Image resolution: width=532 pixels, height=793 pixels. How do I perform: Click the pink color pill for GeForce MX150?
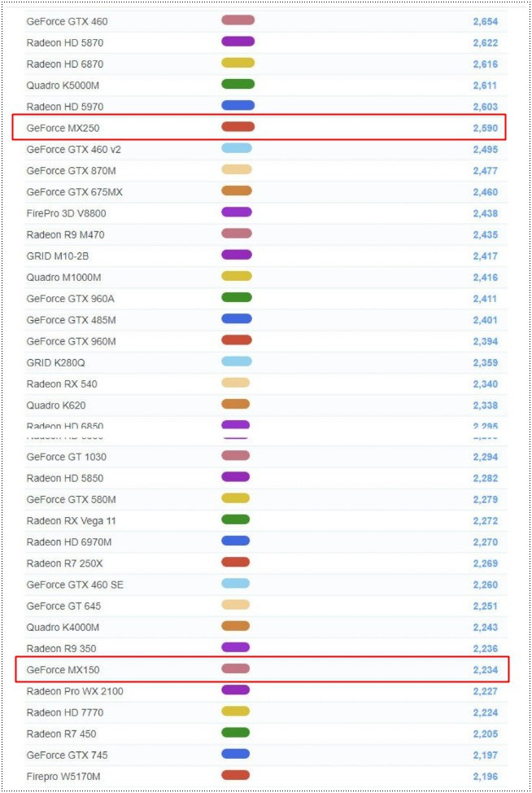(235, 668)
